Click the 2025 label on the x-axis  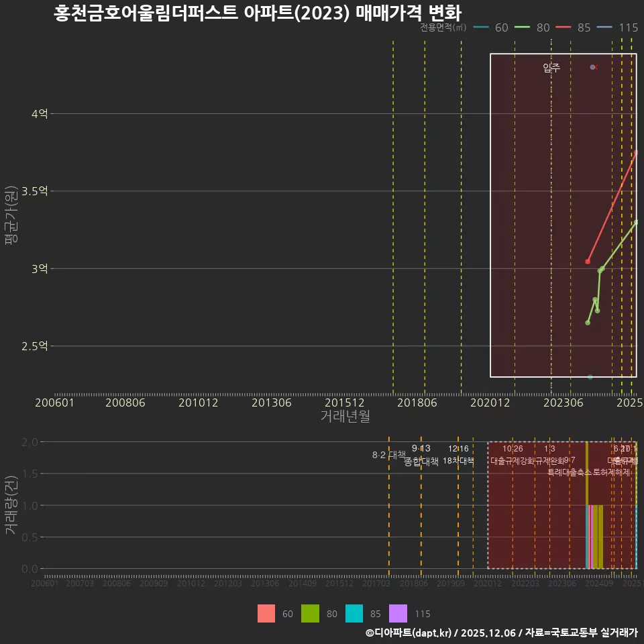point(629,402)
